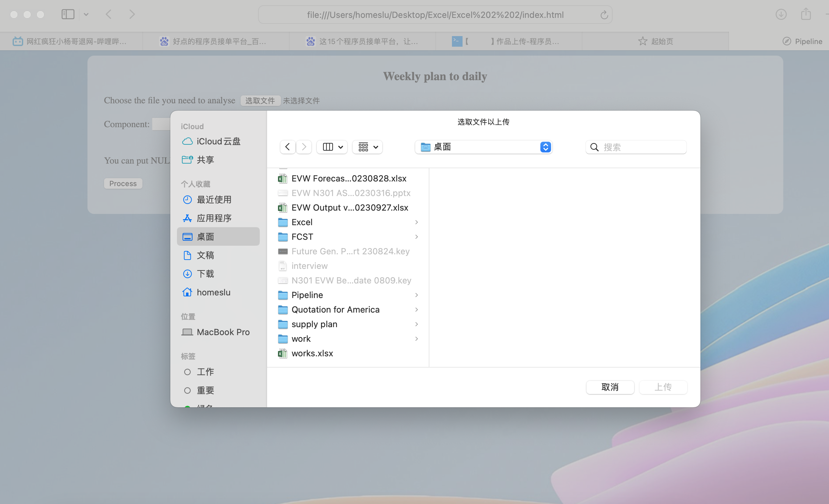Select MacBook Pro location in sidebar

(x=218, y=332)
